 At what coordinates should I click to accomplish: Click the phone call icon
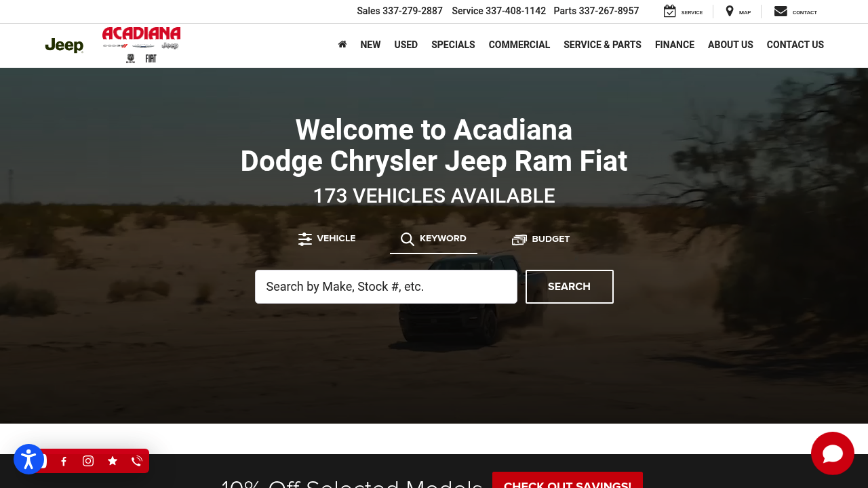pyautogui.click(x=137, y=461)
